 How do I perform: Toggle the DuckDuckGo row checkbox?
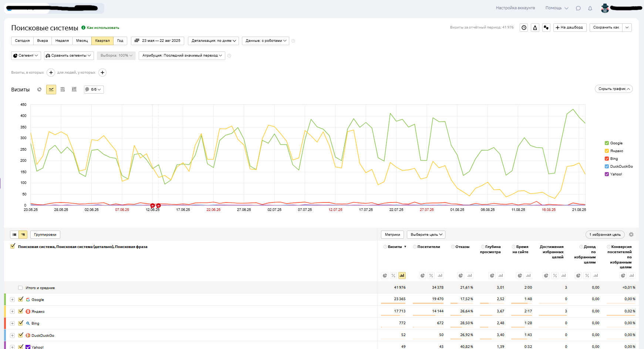(21, 335)
